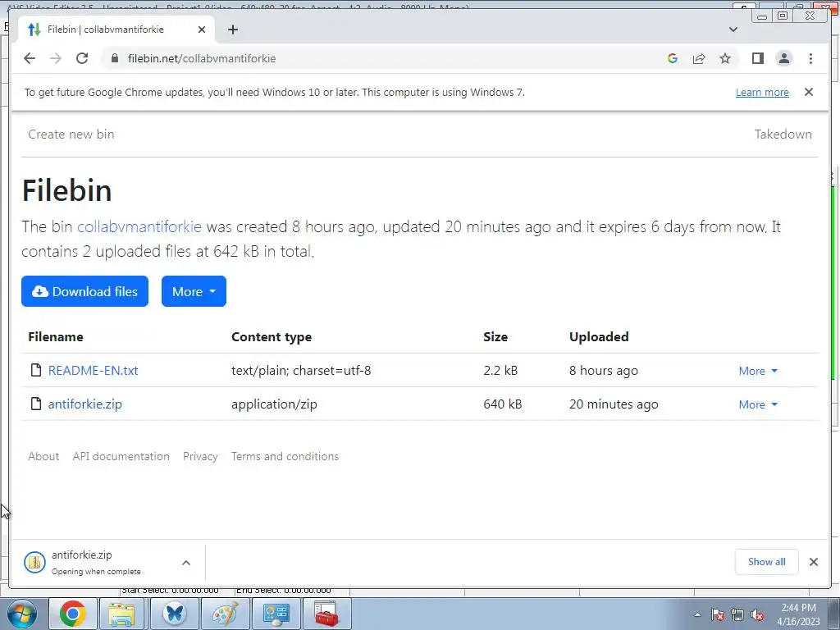Open the Takedown link
The image size is (840, 630).
[x=783, y=134]
